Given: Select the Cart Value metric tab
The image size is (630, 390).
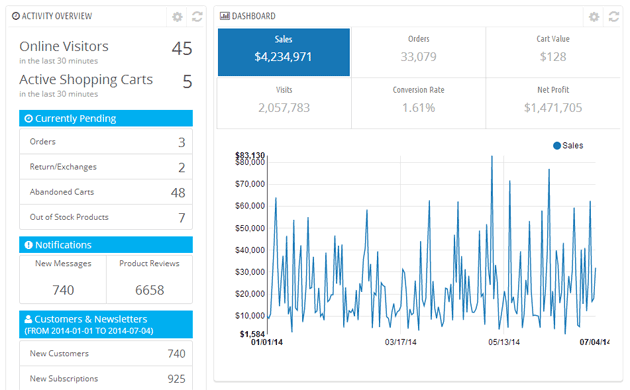Looking at the screenshot, I should 553,52.
